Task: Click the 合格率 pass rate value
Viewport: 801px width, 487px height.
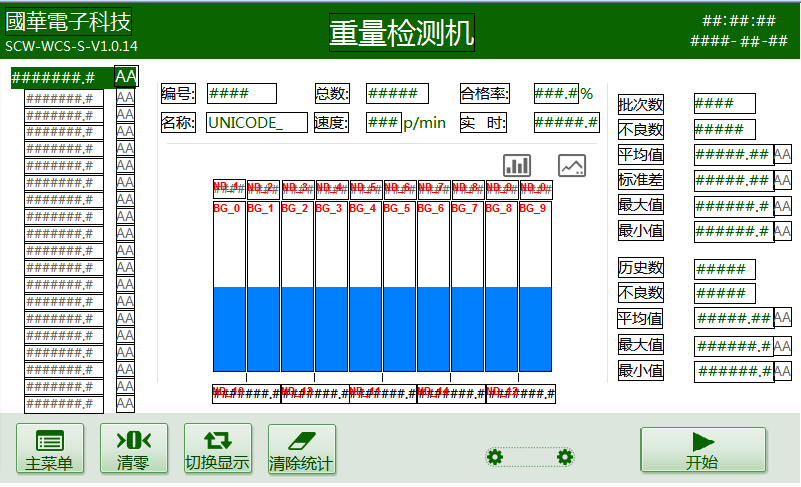Action: (x=556, y=94)
